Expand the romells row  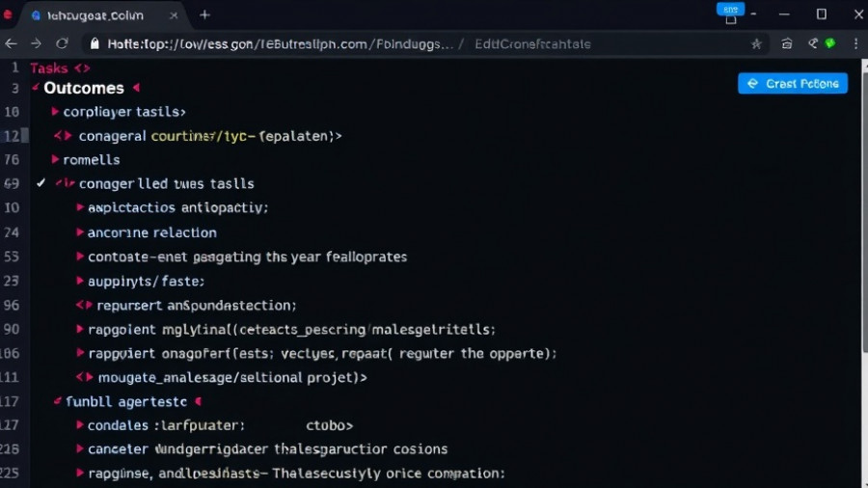[55, 159]
